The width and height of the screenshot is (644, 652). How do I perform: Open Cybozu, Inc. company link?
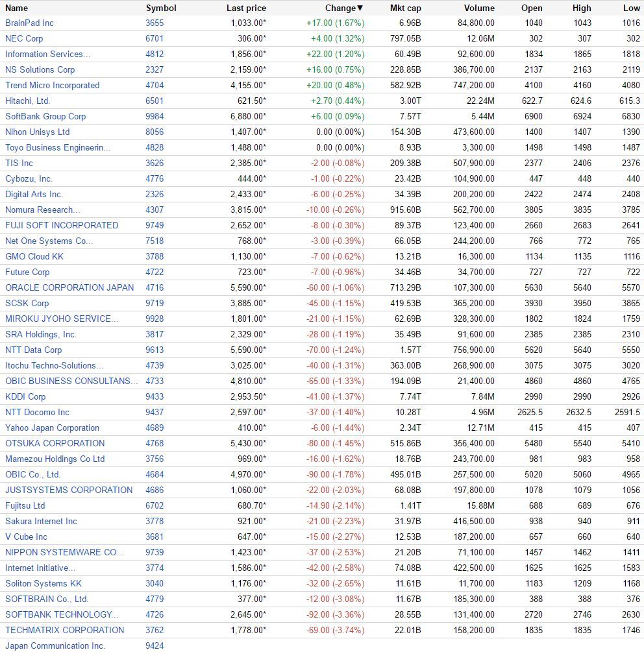pyautogui.click(x=29, y=179)
